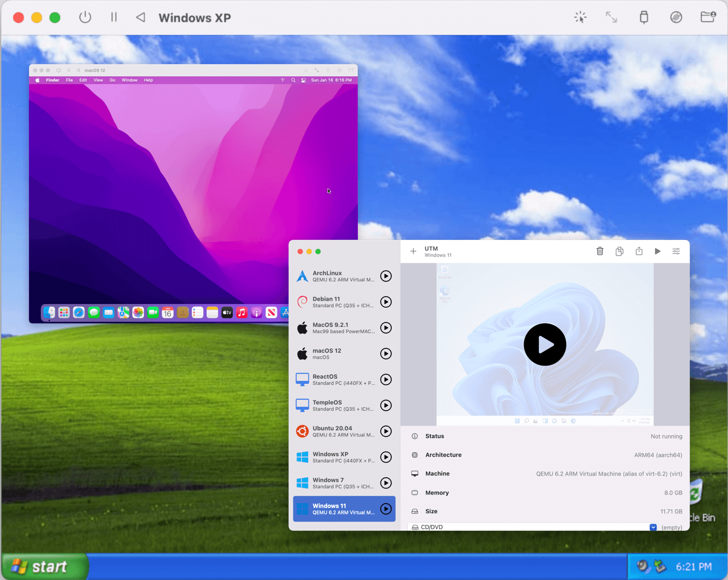Start the macOS 12 VM with its play button

coord(386,354)
